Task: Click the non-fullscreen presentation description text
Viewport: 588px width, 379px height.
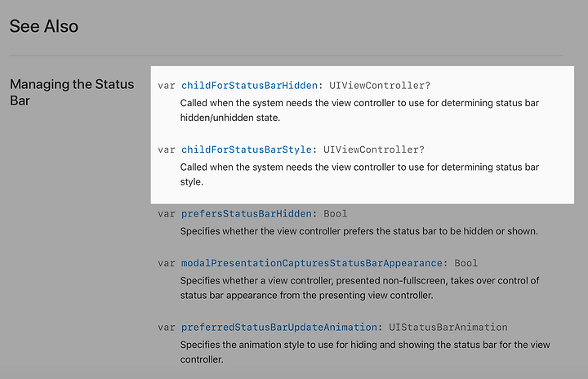Action: (x=359, y=288)
